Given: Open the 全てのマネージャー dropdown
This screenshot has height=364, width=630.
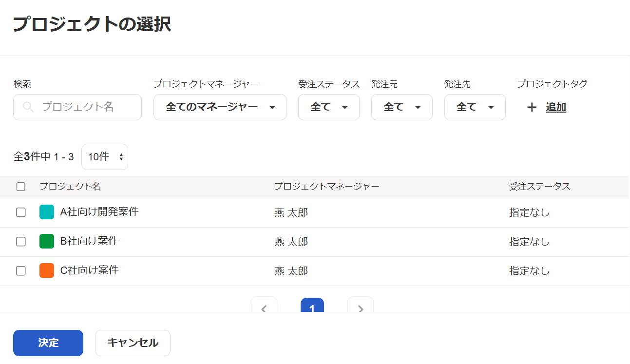Looking at the screenshot, I should pyautogui.click(x=220, y=107).
